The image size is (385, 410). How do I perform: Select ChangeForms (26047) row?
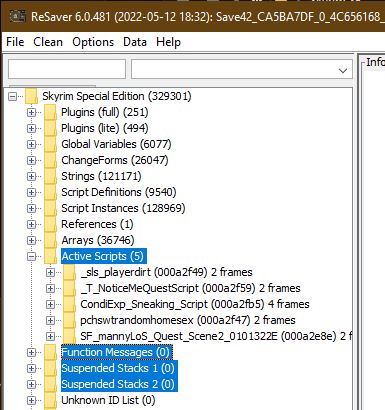[115, 160]
